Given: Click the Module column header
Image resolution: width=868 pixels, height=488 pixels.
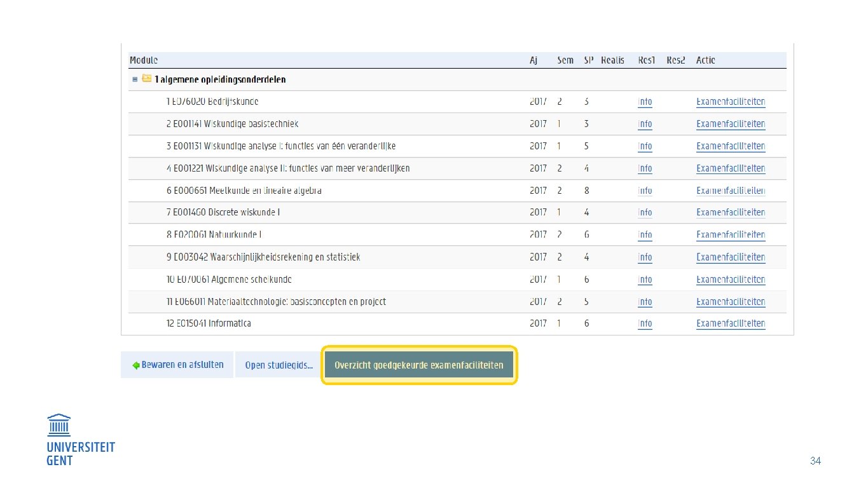Looking at the screenshot, I should point(144,60).
